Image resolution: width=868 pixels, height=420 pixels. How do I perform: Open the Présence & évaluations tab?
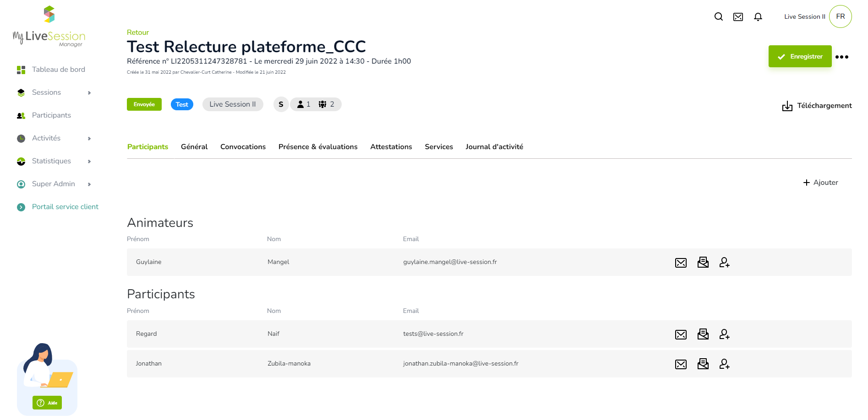pyautogui.click(x=318, y=147)
